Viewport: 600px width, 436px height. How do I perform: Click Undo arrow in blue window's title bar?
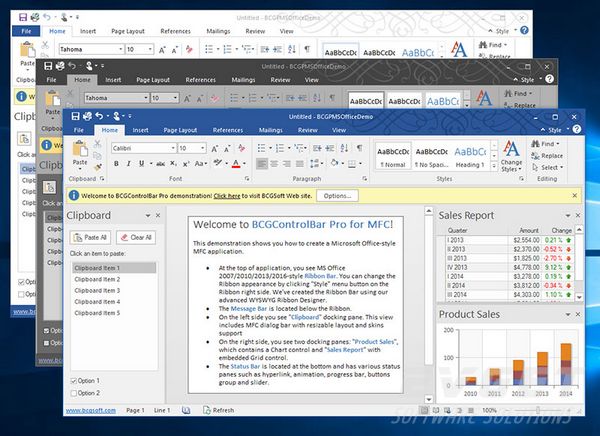[x=99, y=116]
